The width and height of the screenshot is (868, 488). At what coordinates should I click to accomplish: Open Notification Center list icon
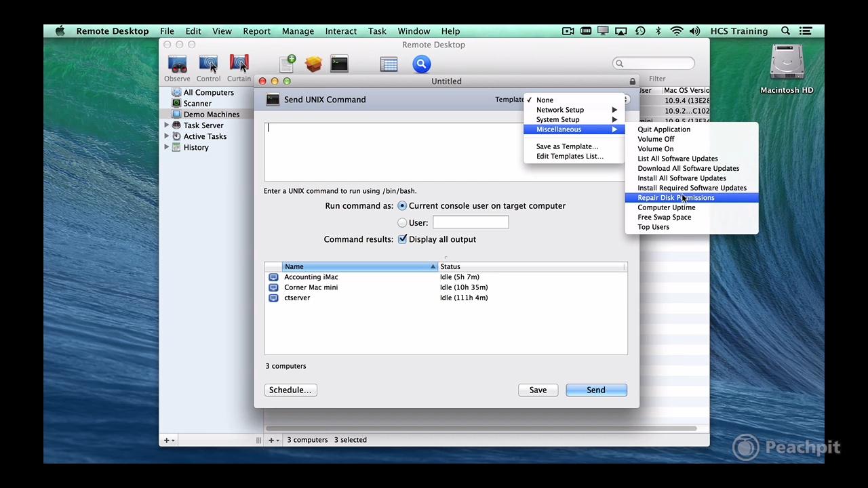coord(806,31)
